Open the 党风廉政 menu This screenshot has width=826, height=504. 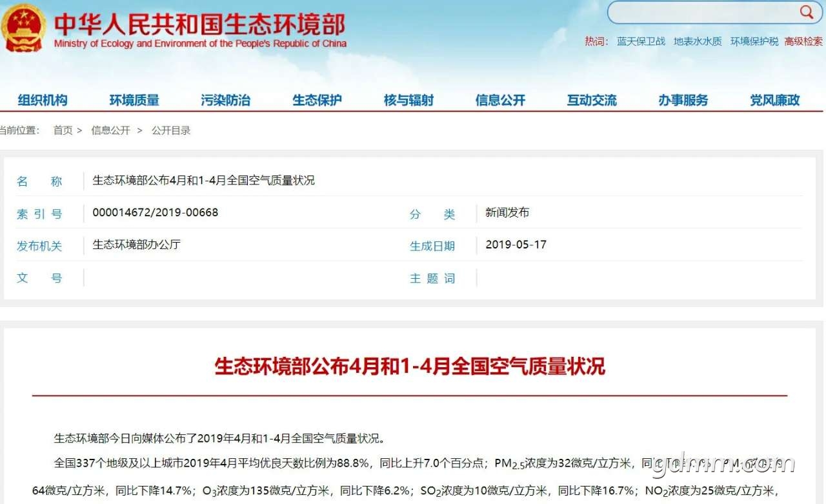coord(774,100)
